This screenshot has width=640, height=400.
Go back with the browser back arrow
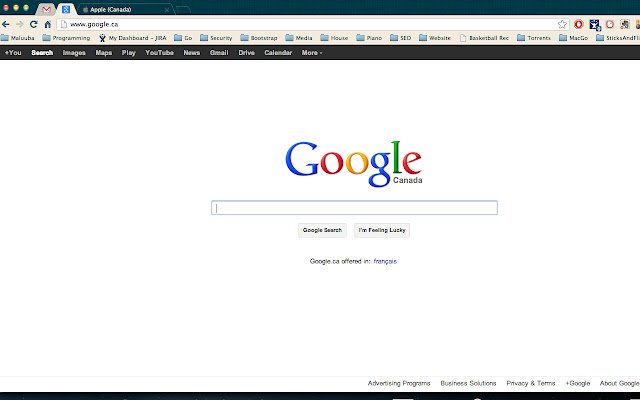(x=6, y=24)
